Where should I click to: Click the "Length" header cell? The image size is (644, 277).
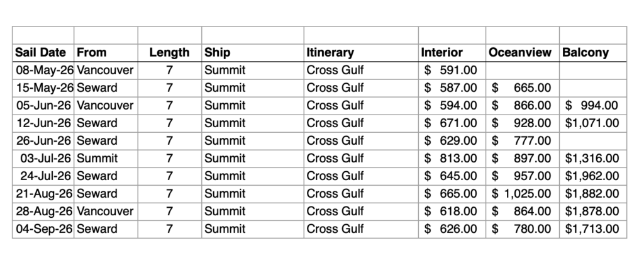169,53
